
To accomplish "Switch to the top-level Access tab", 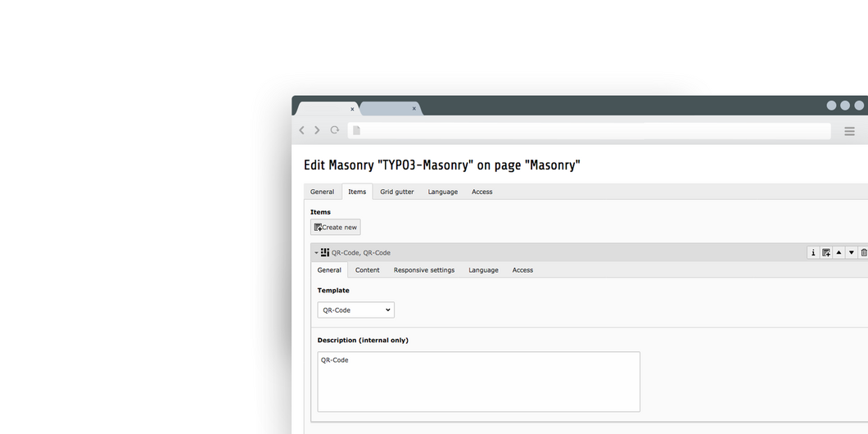I will click(x=481, y=192).
